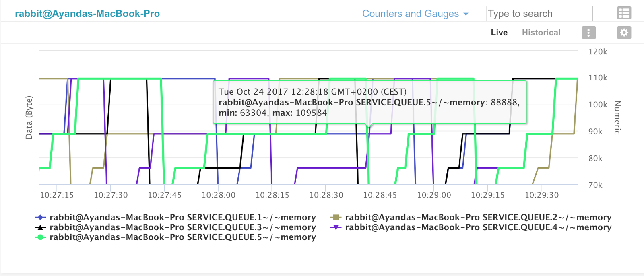
Task: Toggle SERVICE.QUEUE.5 memory series label
Action: pos(182,237)
